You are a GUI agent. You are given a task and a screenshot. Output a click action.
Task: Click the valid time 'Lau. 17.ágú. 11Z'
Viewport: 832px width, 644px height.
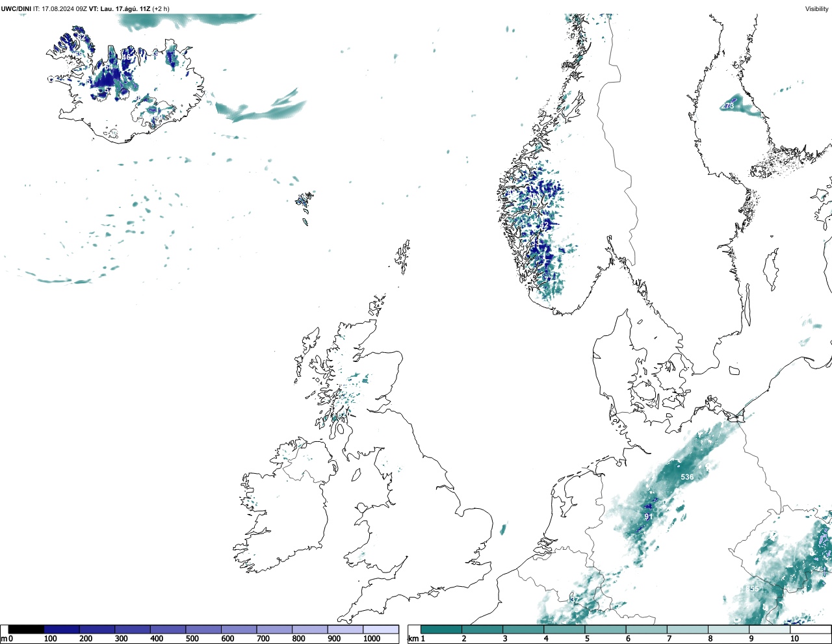[125, 9]
